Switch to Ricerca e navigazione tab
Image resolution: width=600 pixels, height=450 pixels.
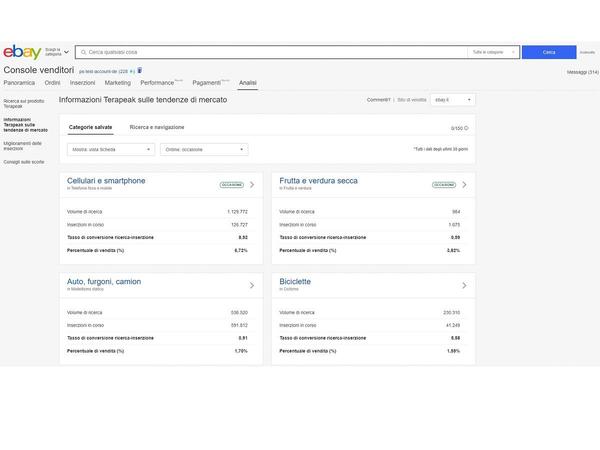[157, 127]
